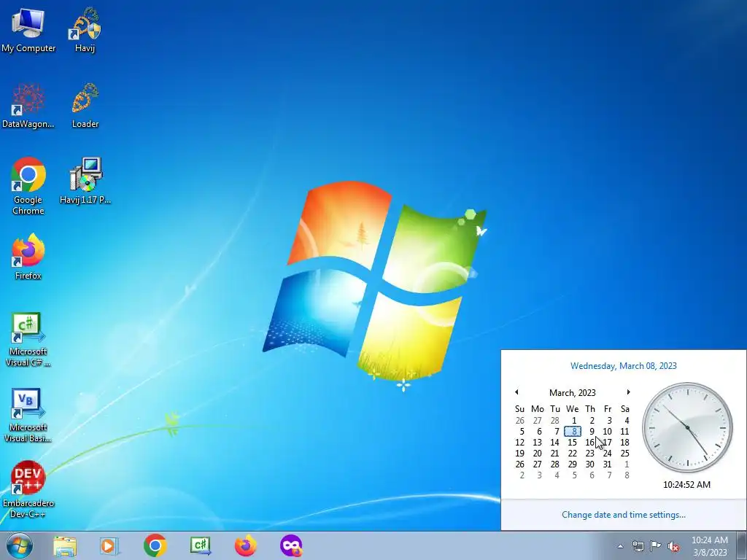747x560 pixels.
Task: Open the Windows Start menu orb
Action: click(x=20, y=545)
